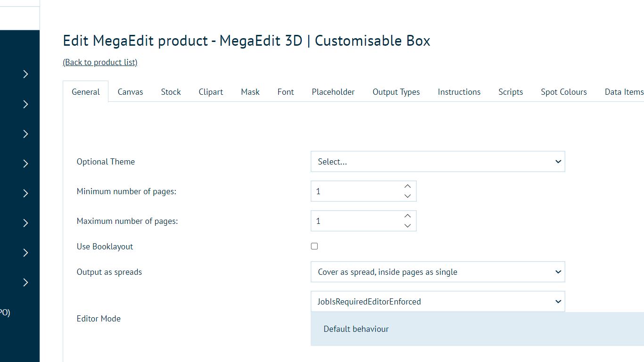This screenshot has width=644, height=362.
Task: Select the Clipart tab
Action: (x=211, y=92)
